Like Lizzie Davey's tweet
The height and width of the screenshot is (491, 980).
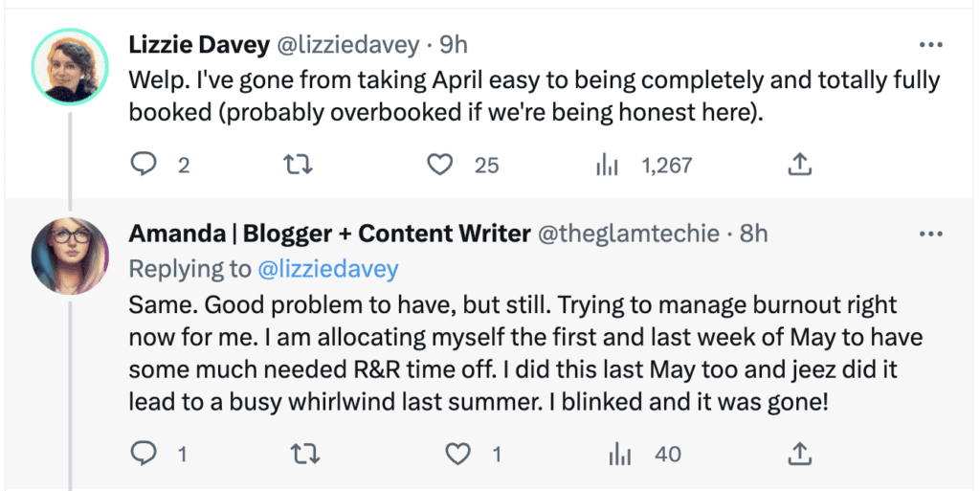click(x=439, y=166)
